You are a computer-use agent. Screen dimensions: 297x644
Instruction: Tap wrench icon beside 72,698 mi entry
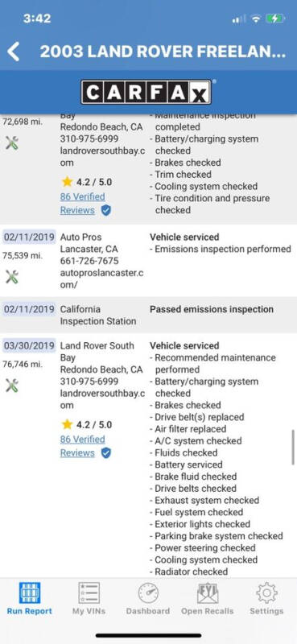click(12, 143)
